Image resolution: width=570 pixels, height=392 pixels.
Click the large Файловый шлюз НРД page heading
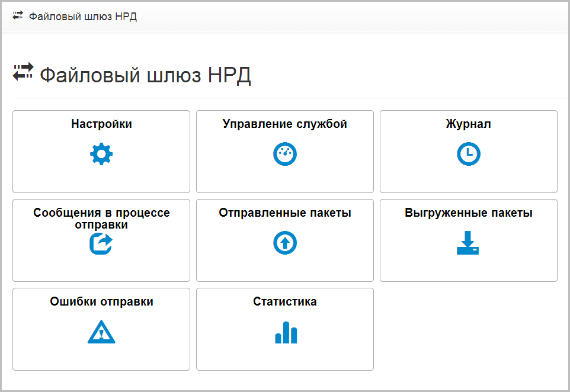145,75
